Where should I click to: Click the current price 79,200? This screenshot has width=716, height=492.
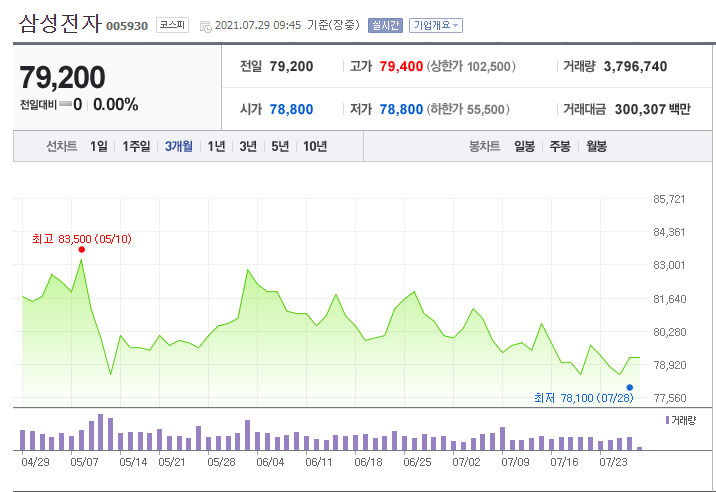point(62,77)
